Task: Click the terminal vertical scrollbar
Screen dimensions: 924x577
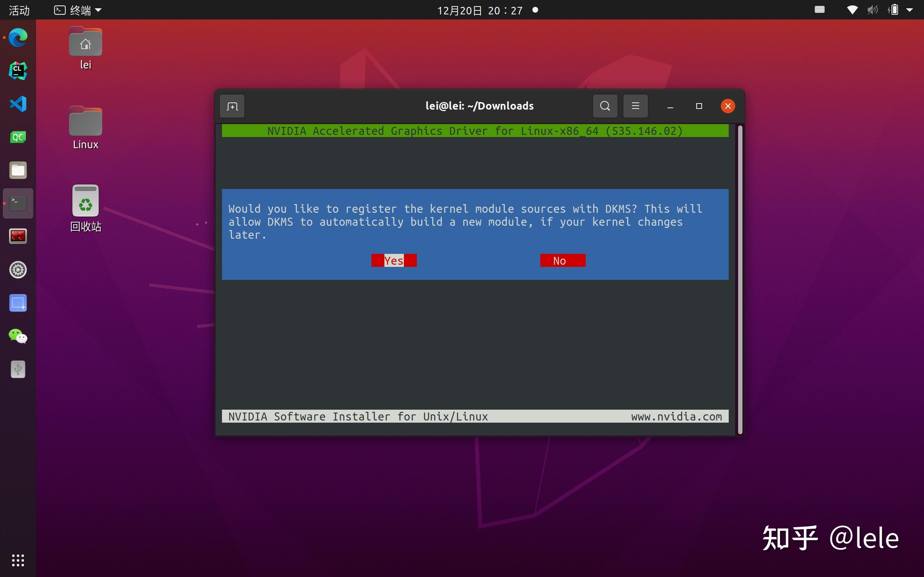Action: [x=740, y=280]
